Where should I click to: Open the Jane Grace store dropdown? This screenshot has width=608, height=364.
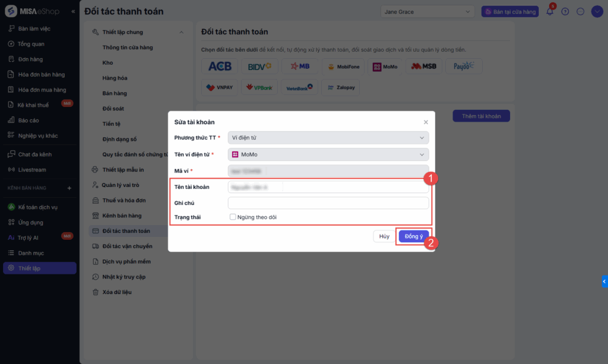tap(427, 11)
